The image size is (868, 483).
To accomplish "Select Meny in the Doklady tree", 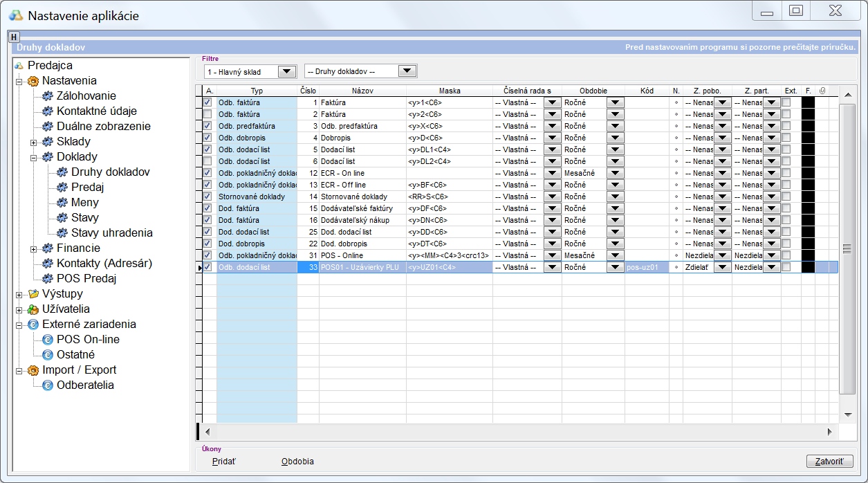I will (x=84, y=203).
